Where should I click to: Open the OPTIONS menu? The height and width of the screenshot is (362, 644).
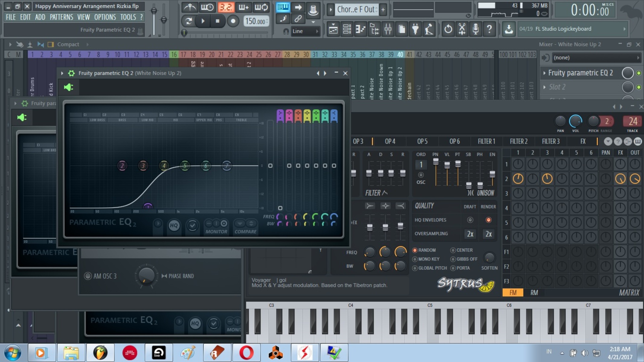(105, 17)
